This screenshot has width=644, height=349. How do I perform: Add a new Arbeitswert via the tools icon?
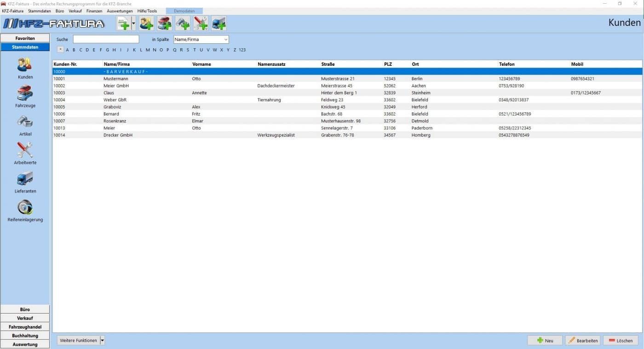[201, 23]
